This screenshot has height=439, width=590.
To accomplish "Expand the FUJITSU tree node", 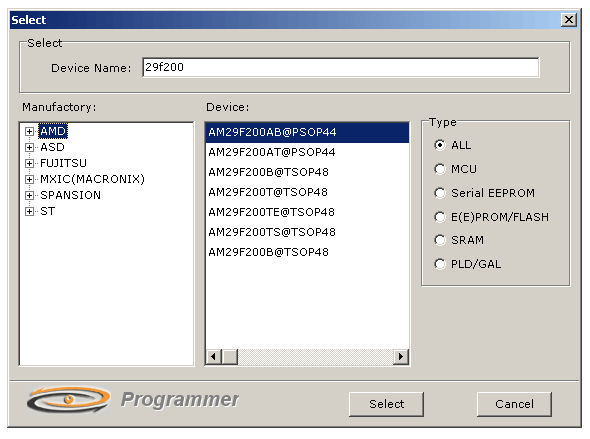I will [x=29, y=163].
